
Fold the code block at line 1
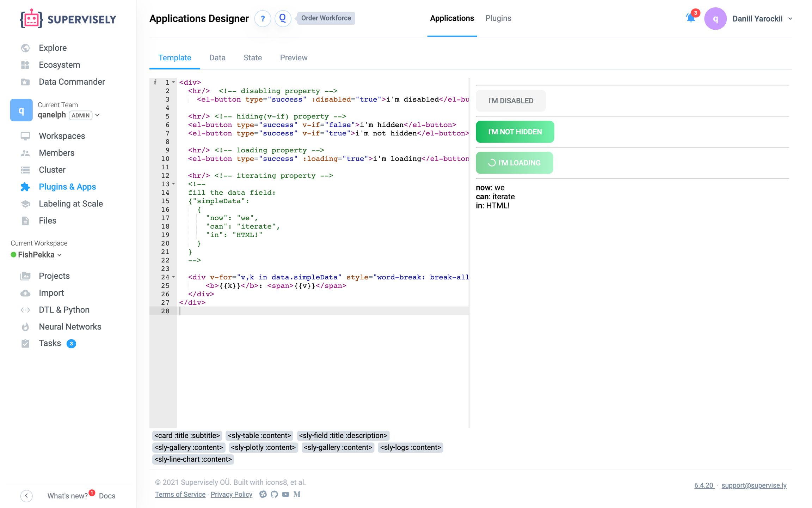click(x=173, y=82)
